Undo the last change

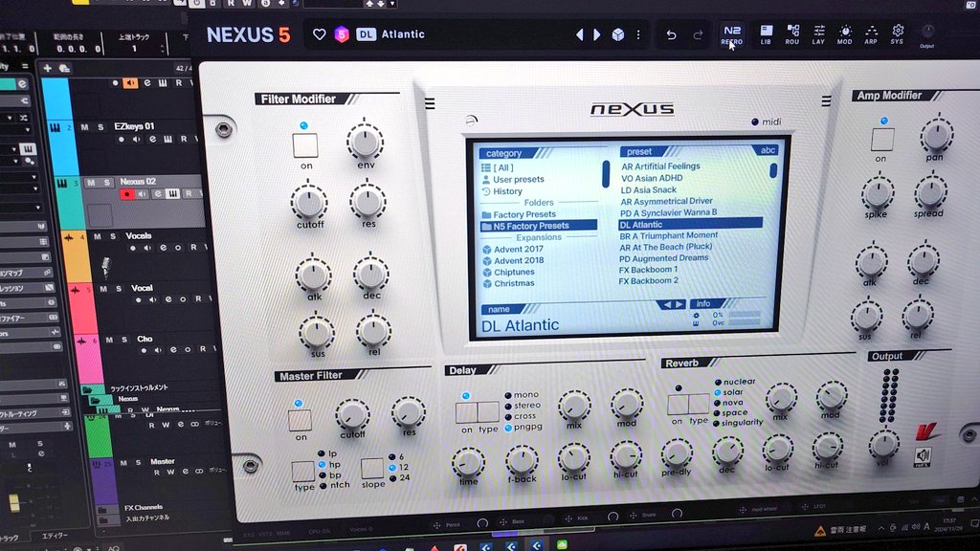671,35
